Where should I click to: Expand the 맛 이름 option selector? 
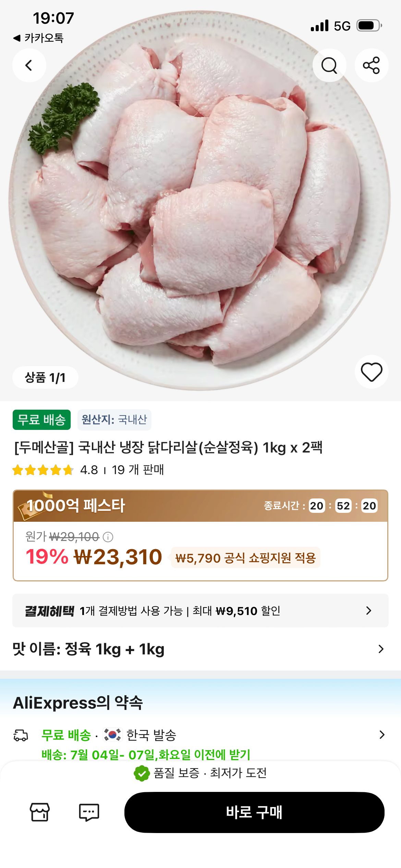pyautogui.click(x=200, y=649)
